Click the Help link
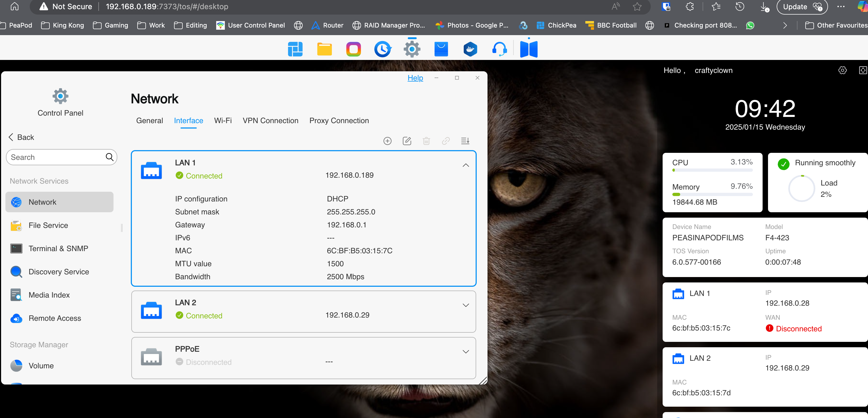 click(x=415, y=78)
